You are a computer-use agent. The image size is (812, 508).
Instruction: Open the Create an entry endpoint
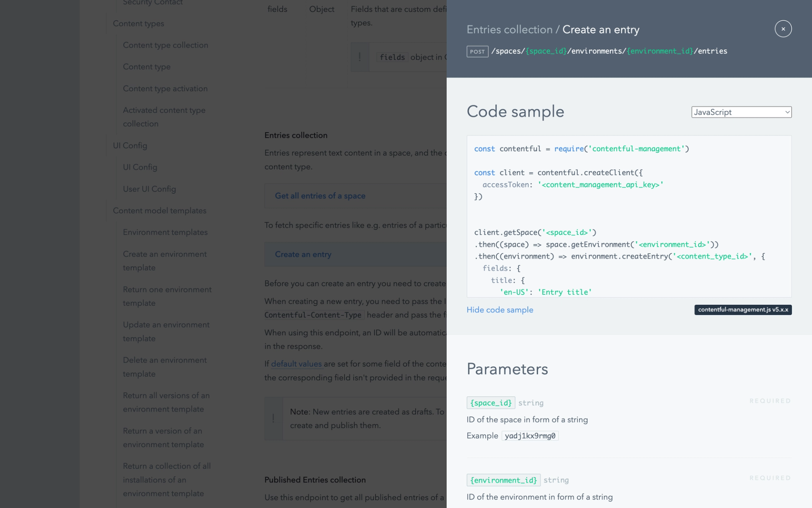pyautogui.click(x=303, y=254)
